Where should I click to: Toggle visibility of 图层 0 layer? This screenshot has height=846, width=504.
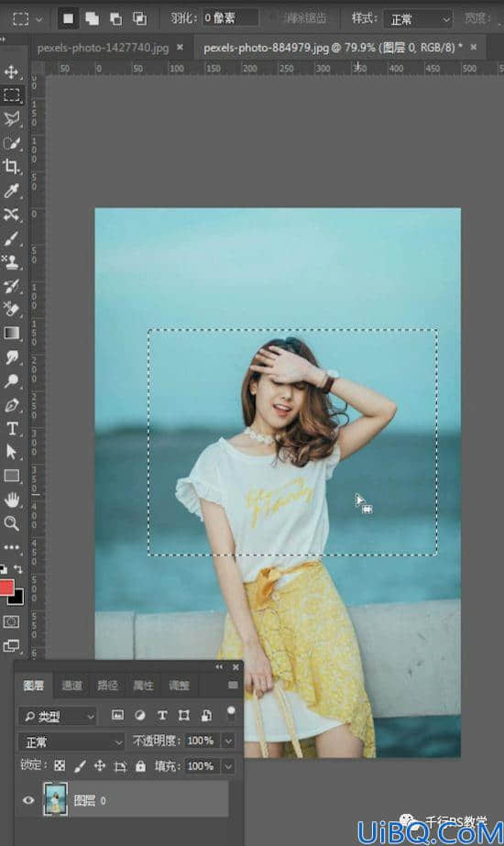coord(28,800)
